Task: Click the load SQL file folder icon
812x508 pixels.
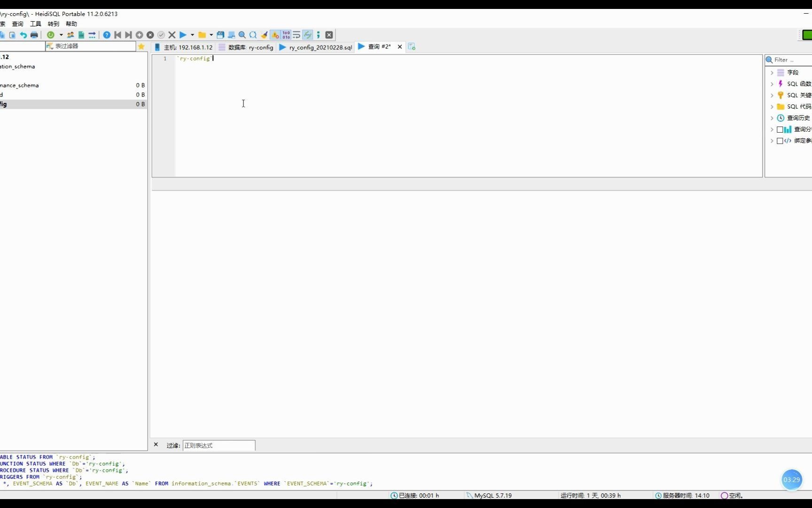Action: [202, 35]
